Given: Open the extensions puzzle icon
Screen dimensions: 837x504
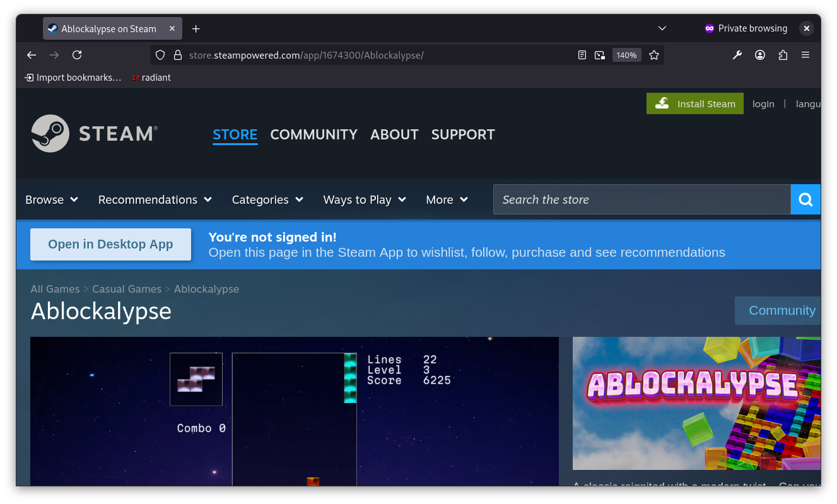Looking at the screenshot, I should [x=783, y=55].
